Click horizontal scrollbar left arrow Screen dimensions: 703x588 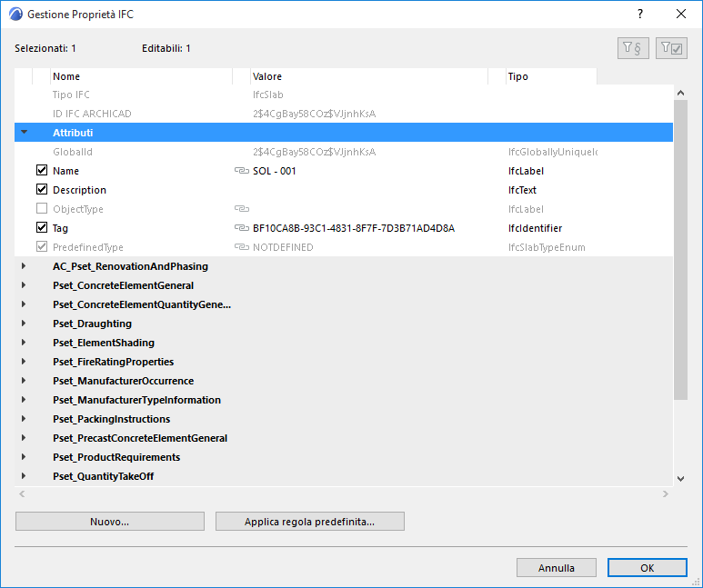click(22, 493)
